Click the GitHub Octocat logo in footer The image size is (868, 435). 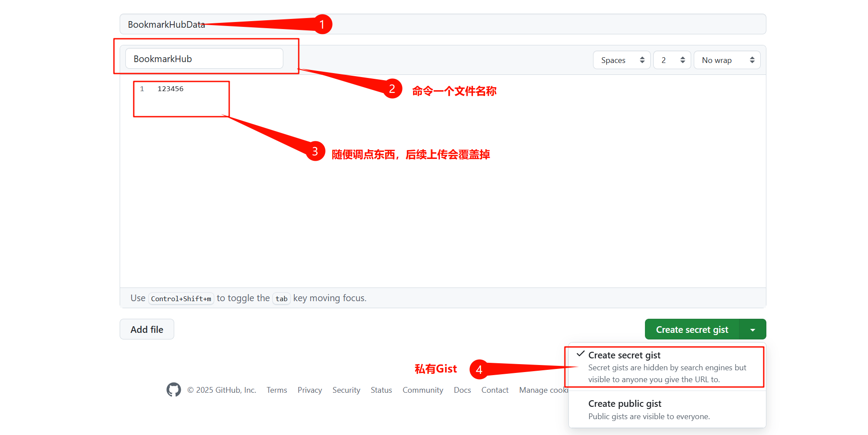[x=173, y=390]
